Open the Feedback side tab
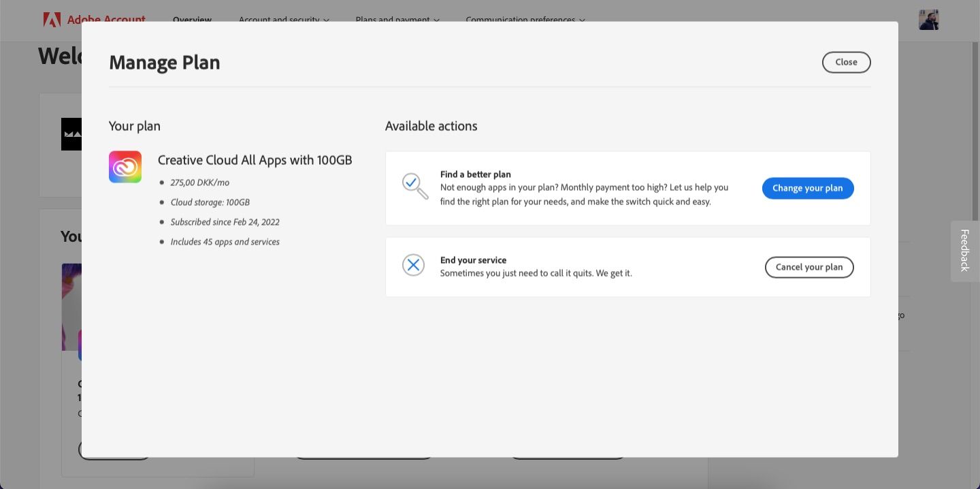The image size is (980, 489). point(964,251)
